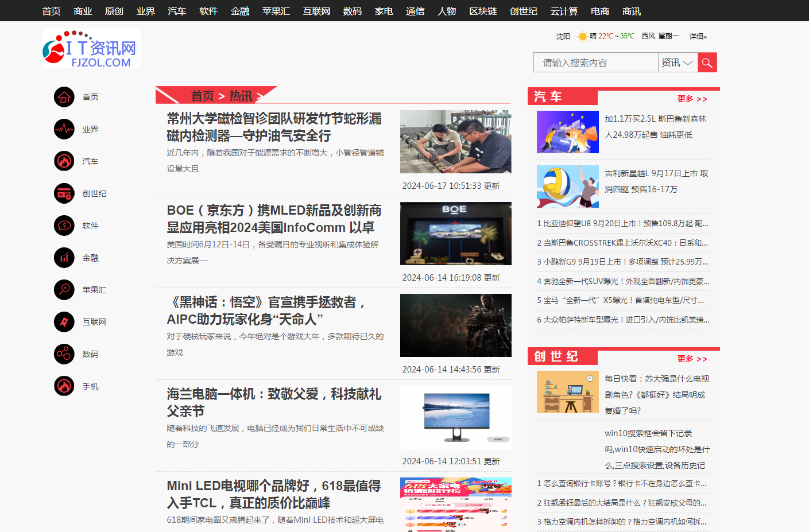809x532 pixels.
Task: Open 商业 in the top navigation bar
Action: (83, 11)
